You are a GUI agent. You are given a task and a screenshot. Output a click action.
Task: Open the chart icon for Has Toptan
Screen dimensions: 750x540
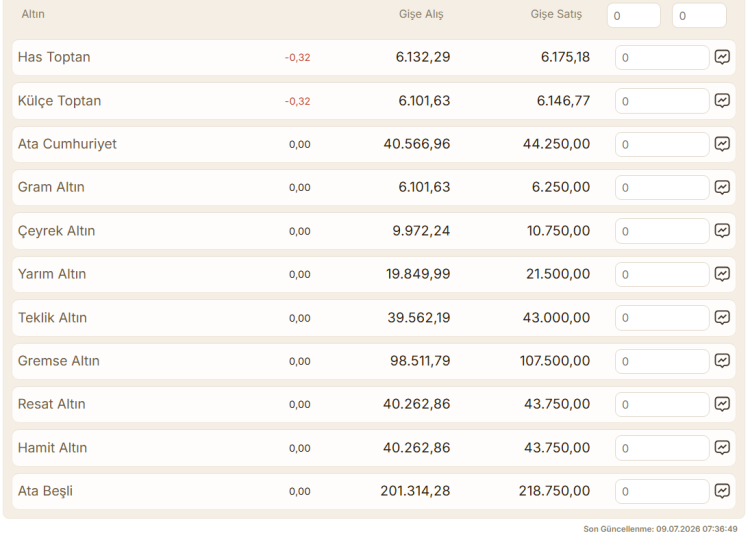click(722, 57)
